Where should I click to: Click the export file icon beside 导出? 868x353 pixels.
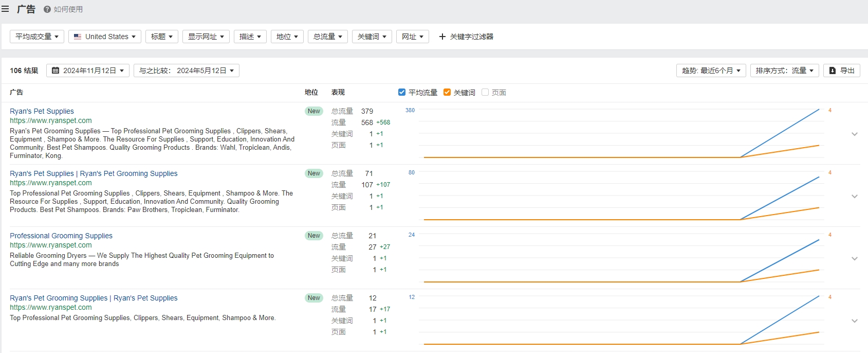[833, 70]
